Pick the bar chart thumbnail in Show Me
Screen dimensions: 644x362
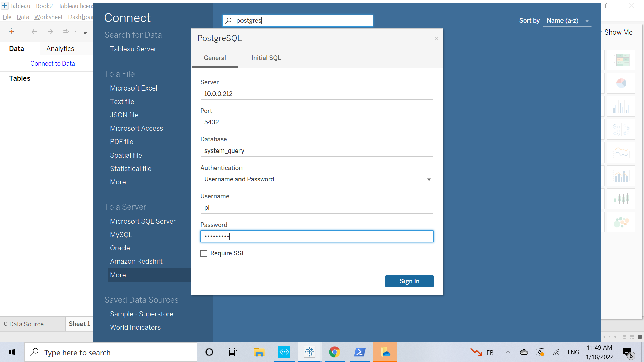tap(621, 106)
